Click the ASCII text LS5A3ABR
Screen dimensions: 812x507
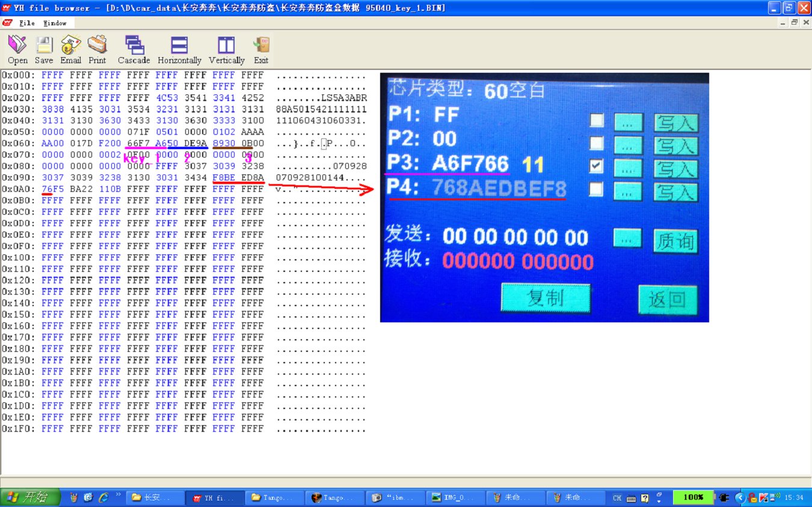344,98
